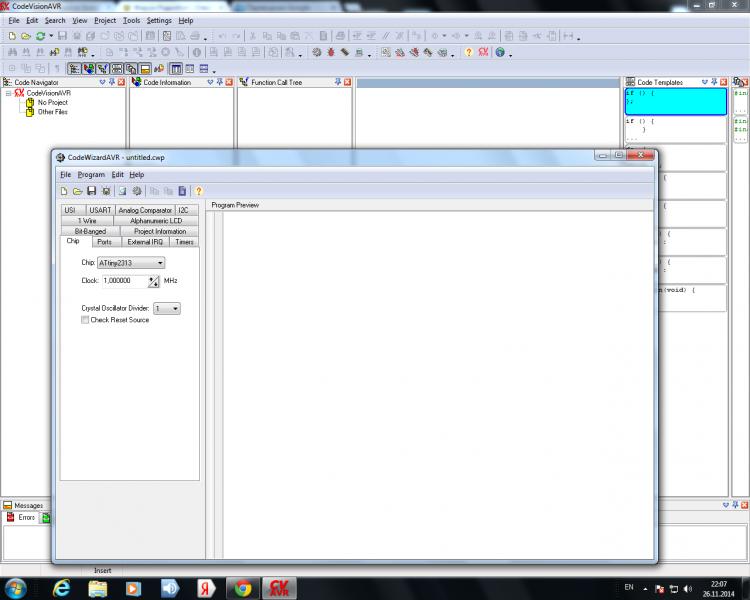Screen dimensions: 750x600
Task: Open dropdown arrow next to reload icon
Action: [51, 36]
